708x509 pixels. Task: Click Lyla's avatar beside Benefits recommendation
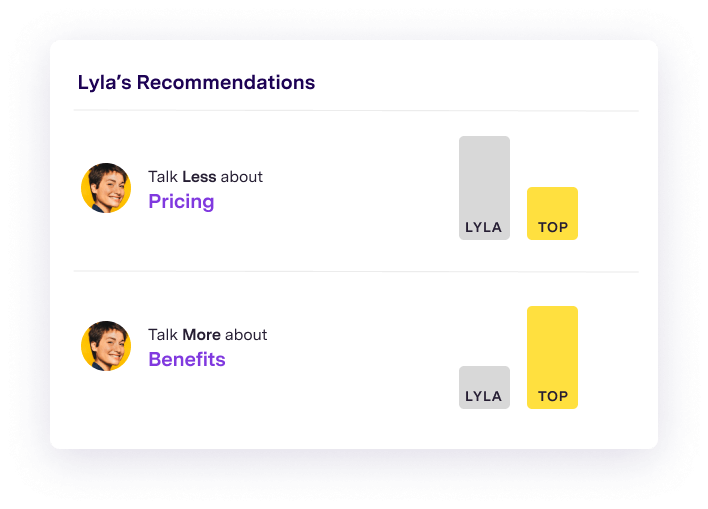tap(106, 346)
